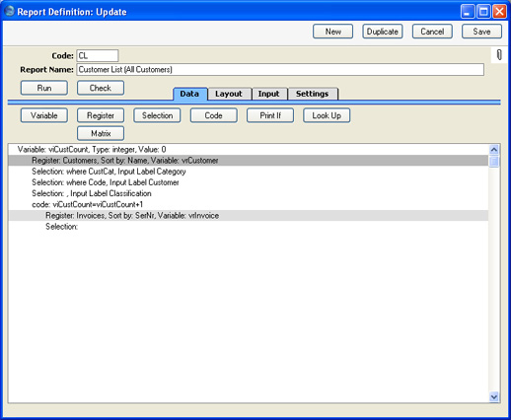Go to the Settings tab
Screen dimensions: 511x420
tap(313, 94)
